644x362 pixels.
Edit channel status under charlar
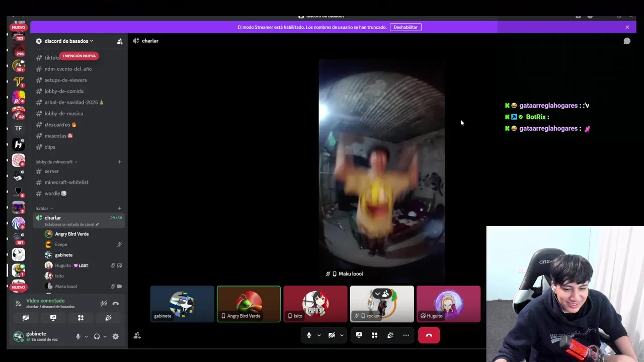72,224
